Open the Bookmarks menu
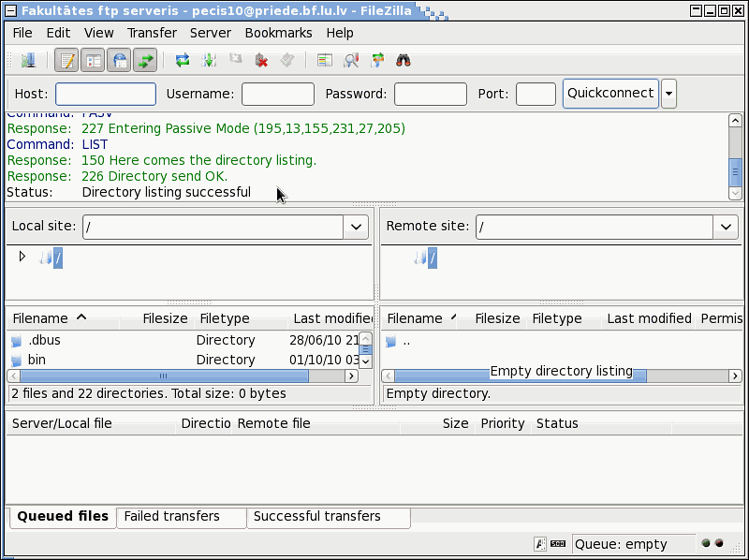 coord(278,33)
